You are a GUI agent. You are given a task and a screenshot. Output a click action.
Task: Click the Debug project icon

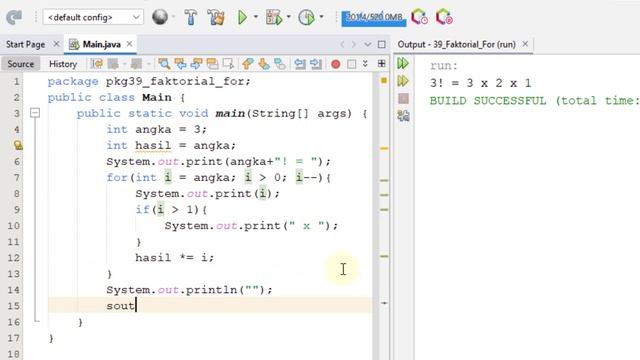[x=274, y=17]
